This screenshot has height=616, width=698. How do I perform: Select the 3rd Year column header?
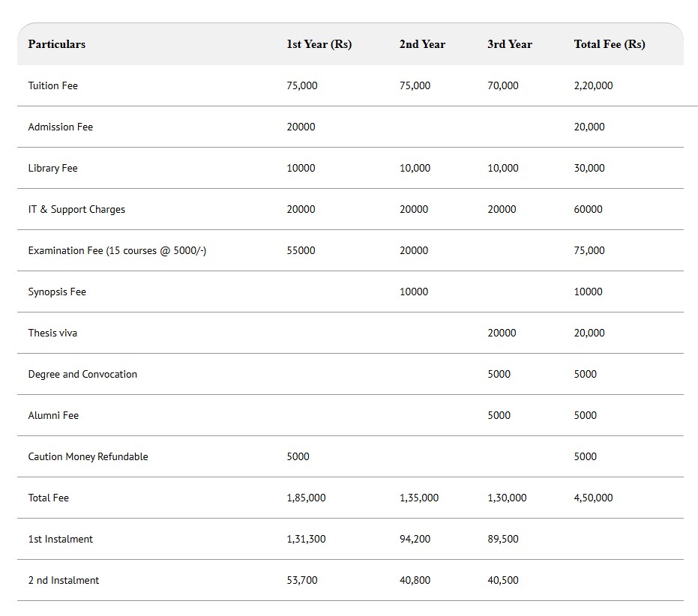tap(510, 44)
